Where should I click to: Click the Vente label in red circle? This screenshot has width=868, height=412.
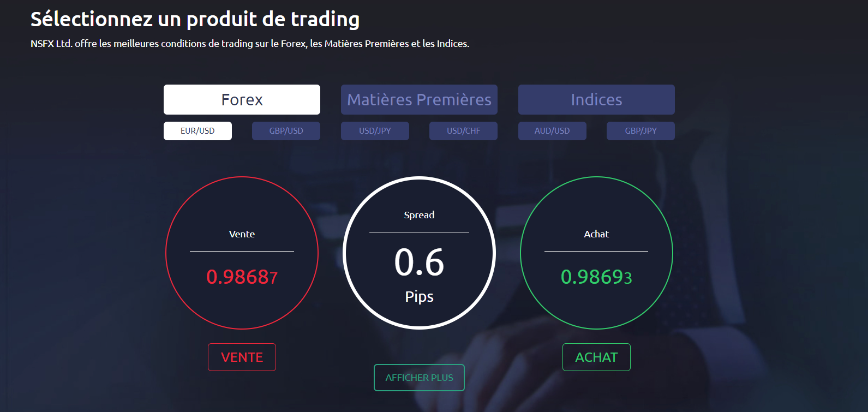(x=242, y=234)
